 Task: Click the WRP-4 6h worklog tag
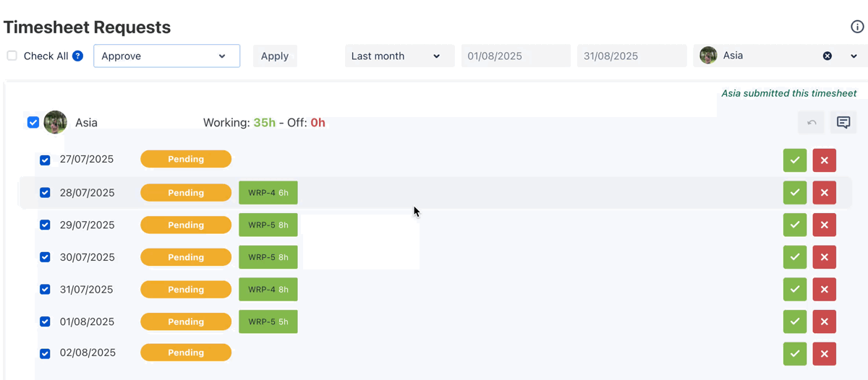coord(268,193)
